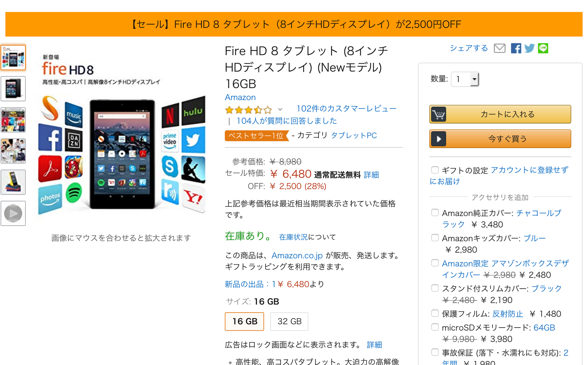Image resolution: width=588 pixels, height=365 pixels.
Task: Click the play arrow on 今すぐ買う button
Action: coord(439,139)
